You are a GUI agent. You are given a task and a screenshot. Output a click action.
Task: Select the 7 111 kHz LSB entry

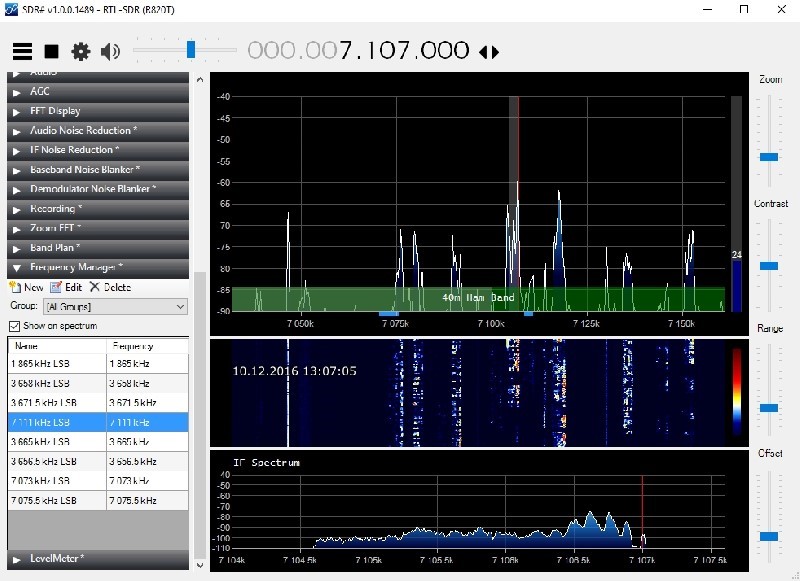(x=98, y=422)
